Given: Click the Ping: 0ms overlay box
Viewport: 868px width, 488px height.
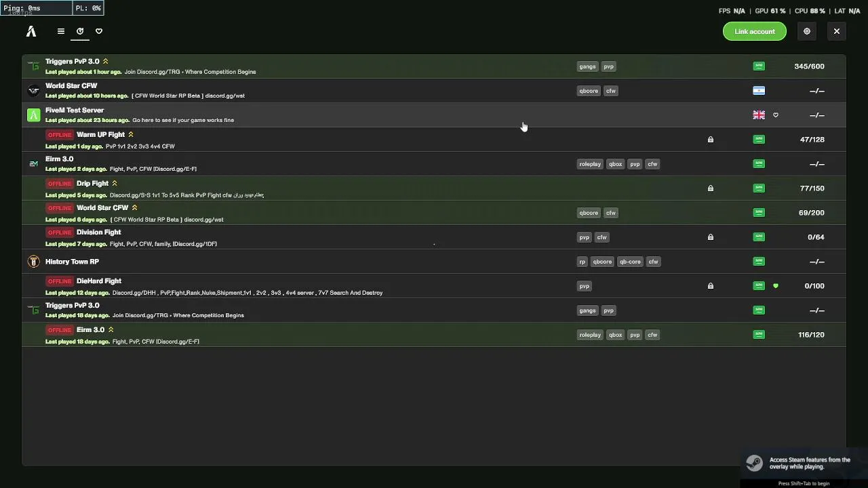Looking at the screenshot, I should pos(36,8).
